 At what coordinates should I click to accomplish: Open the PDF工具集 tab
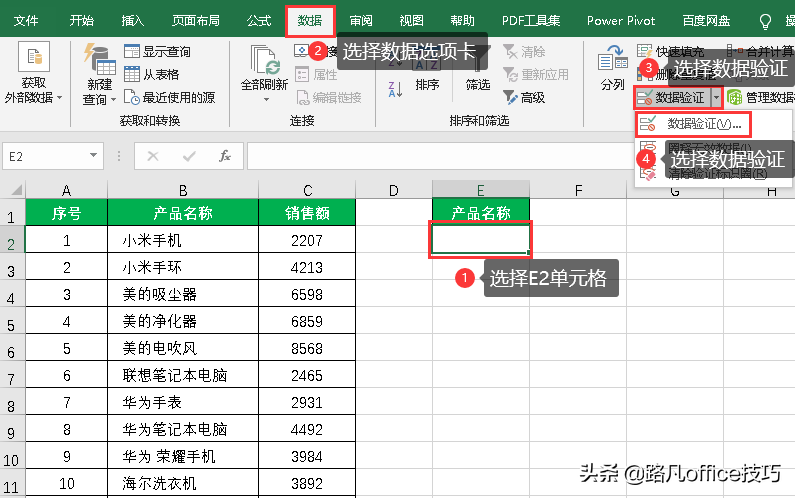coord(531,21)
